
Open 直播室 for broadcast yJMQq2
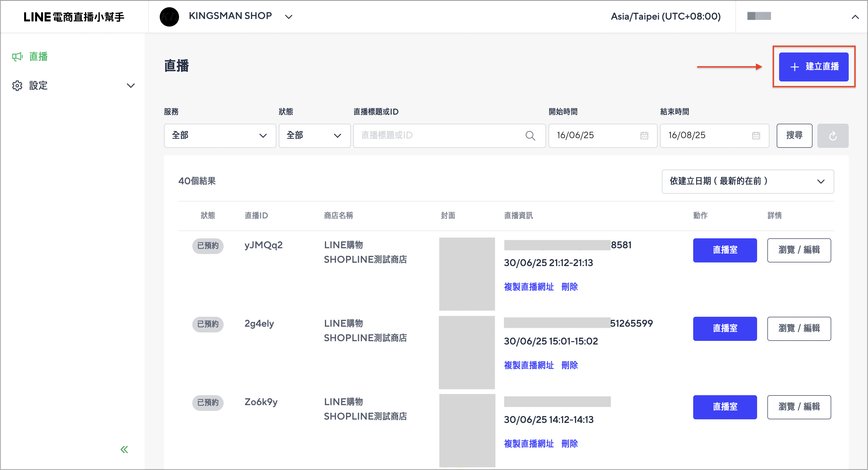(725, 250)
